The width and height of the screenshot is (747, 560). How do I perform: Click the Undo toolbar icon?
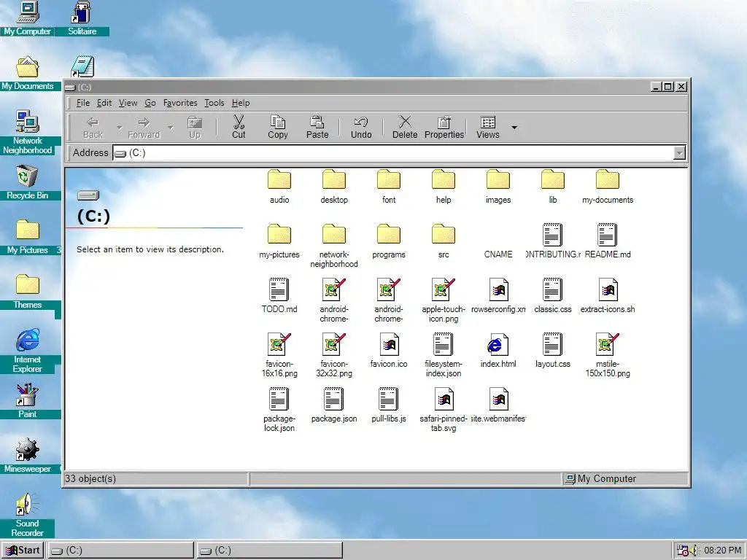click(x=361, y=127)
